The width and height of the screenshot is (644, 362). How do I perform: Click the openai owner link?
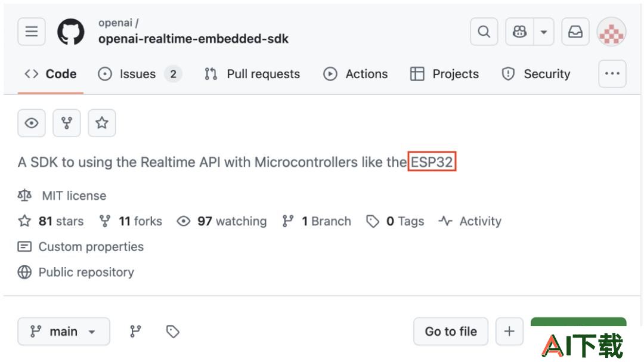pyautogui.click(x=115, y=23)
